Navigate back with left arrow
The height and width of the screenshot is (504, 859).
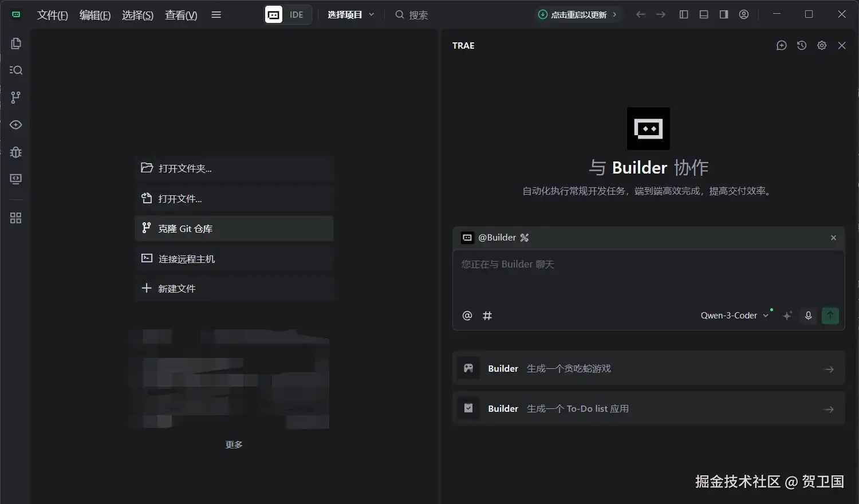[641, 14]
